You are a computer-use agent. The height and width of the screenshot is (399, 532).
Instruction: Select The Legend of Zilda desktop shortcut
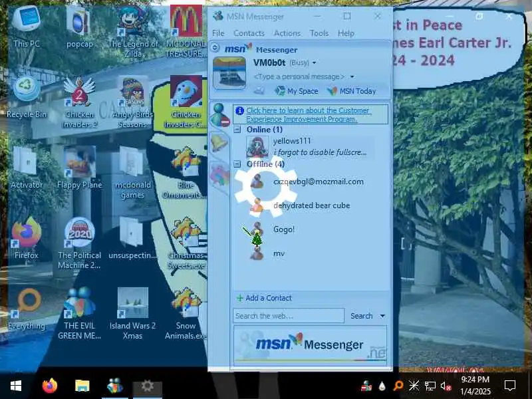132,32
